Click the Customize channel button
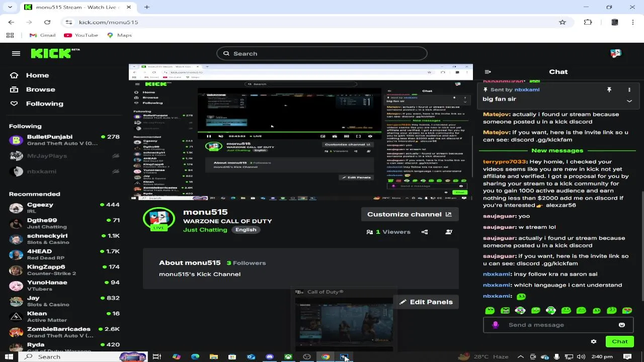644x362 pixels. point(410,214)
